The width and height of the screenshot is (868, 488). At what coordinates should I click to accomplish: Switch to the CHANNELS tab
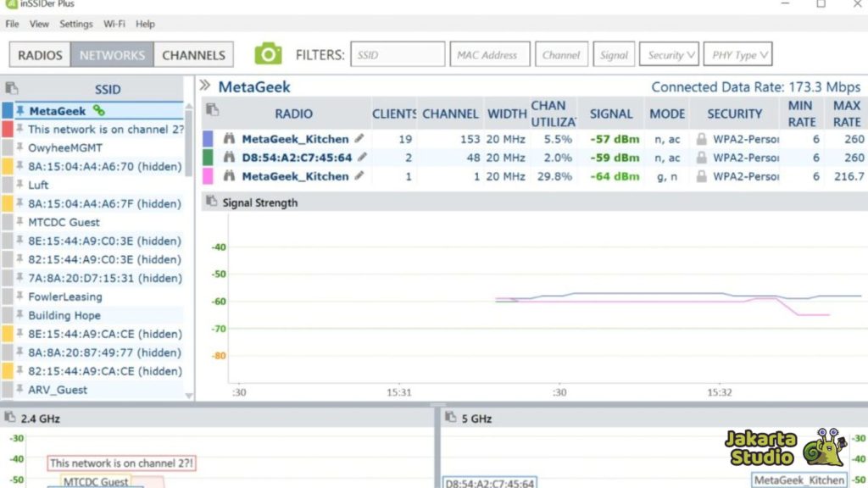[194, 55]
